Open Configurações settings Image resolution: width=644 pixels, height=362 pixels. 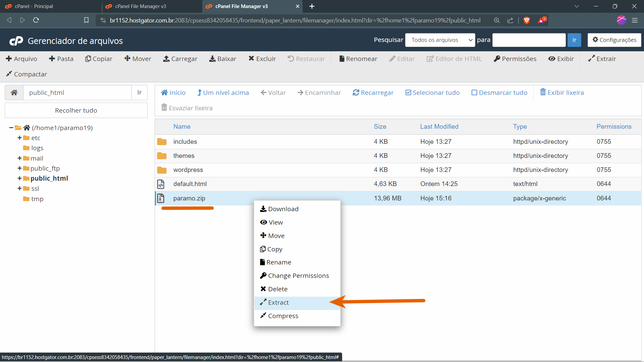[614, 40]
